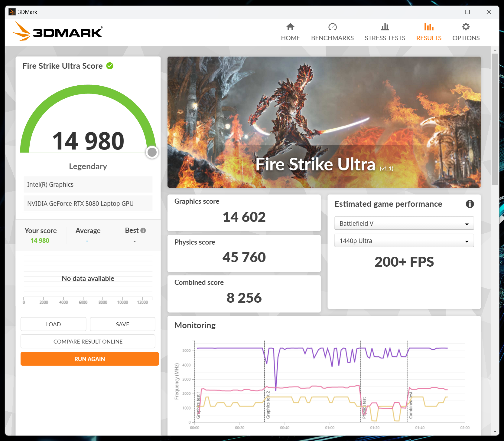Click the scrollbar down arrow

(495, 431)
